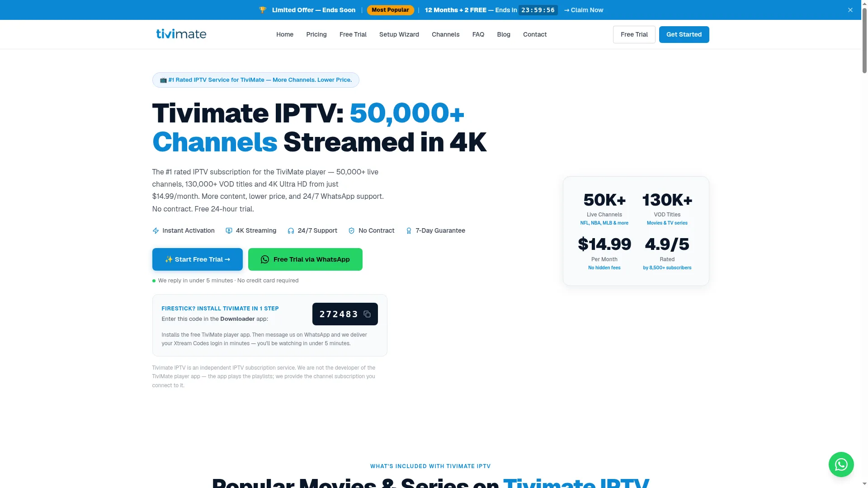Go to the Pricing page
This screenshot has height=488, width=868.
coord(316,34)
